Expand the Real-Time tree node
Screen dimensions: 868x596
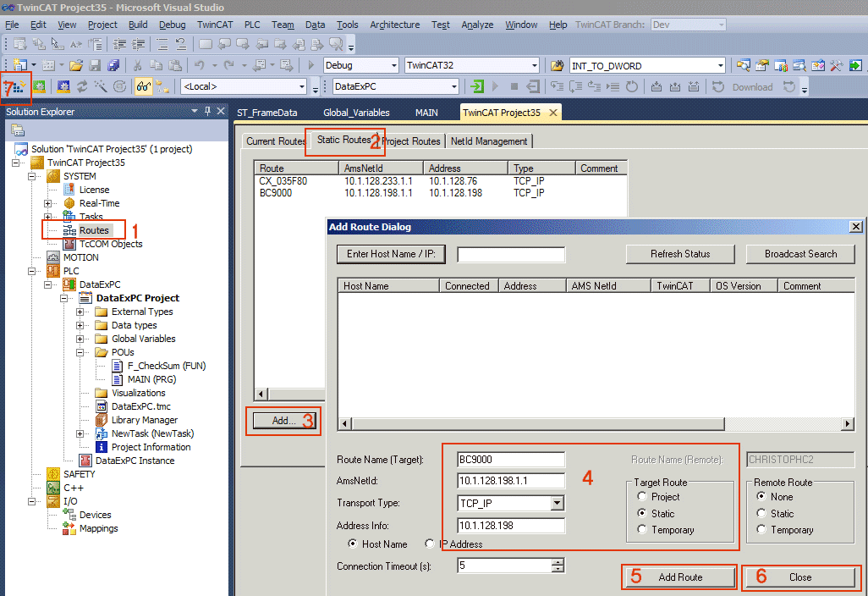(x=47, y=203)
